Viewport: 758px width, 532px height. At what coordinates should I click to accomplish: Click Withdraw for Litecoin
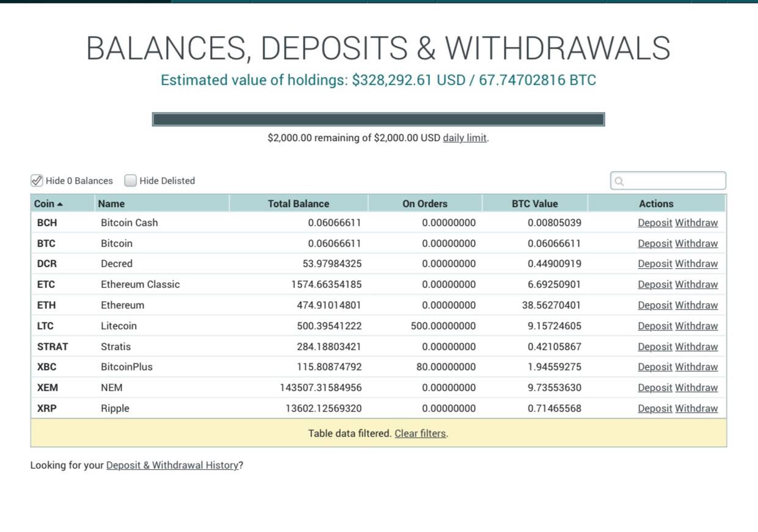click(696, 326)
